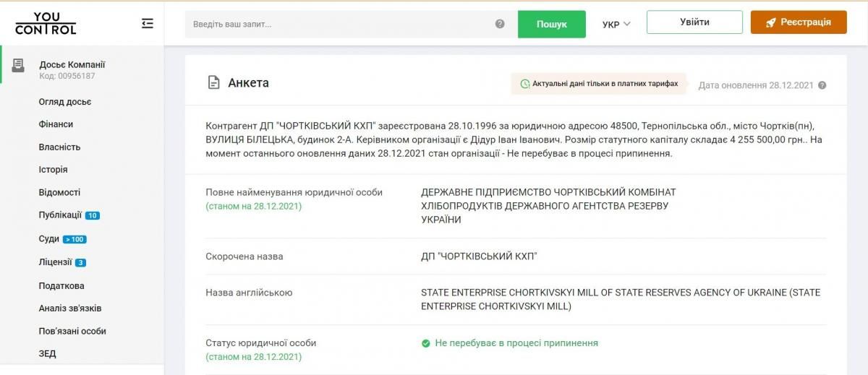
Task: Click the search help question mark icon
Action: [x=500, y=24]
